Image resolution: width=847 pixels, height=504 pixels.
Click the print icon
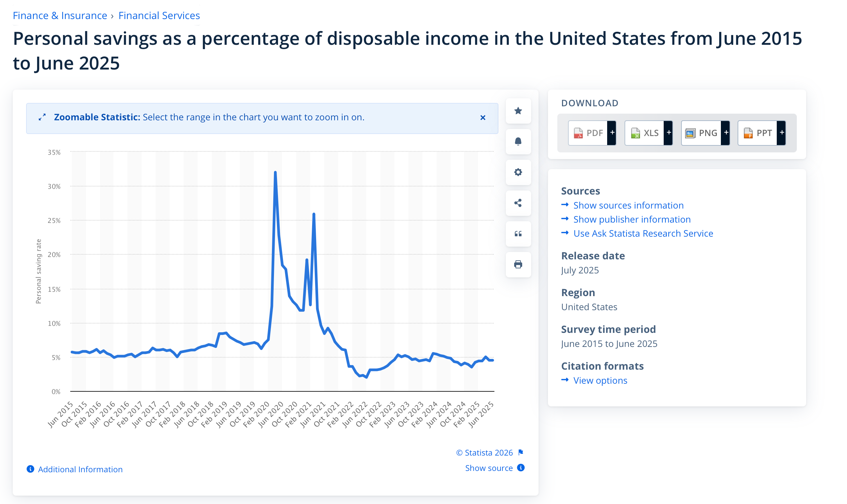pyautogui.click(x=518, y=264)
